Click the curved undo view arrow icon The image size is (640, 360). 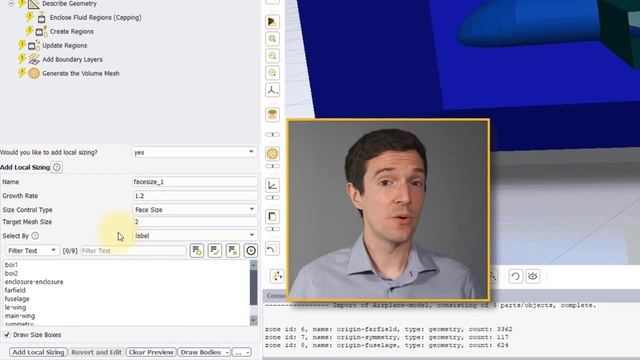[272, 249]
